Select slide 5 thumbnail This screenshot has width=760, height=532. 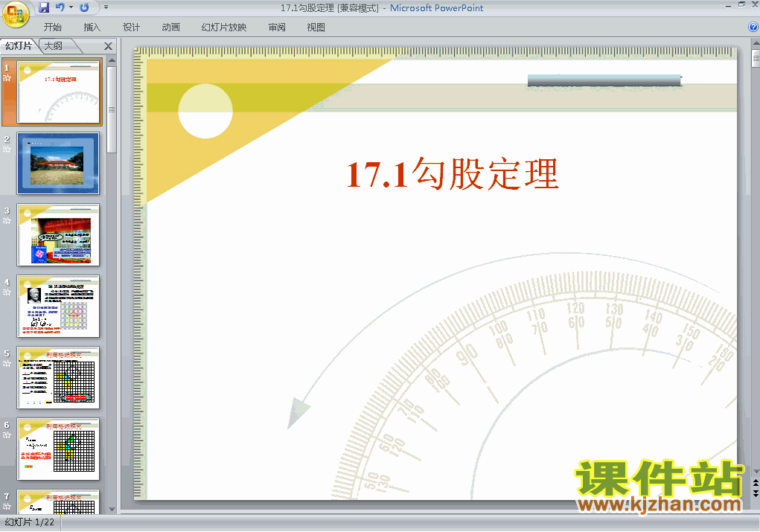58,378
